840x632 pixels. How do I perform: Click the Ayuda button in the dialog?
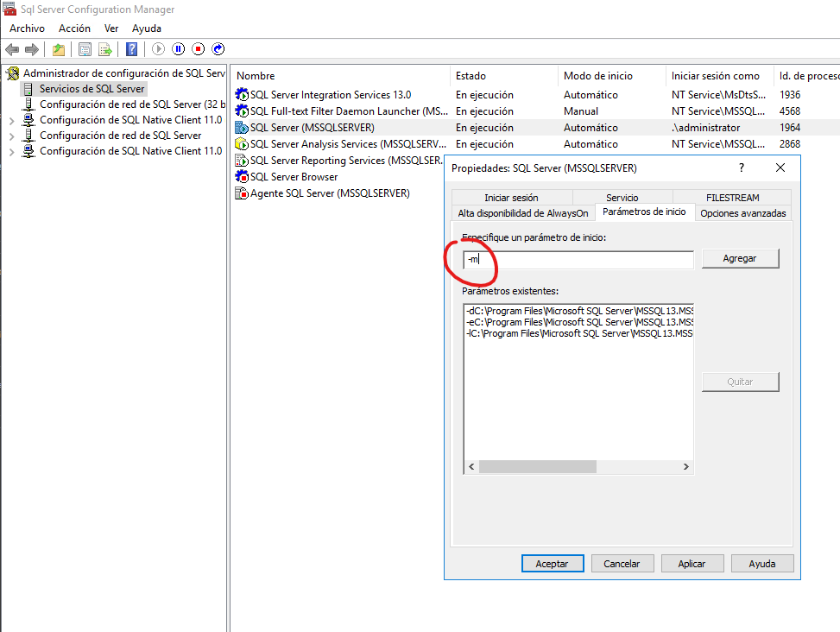[762, 564]
